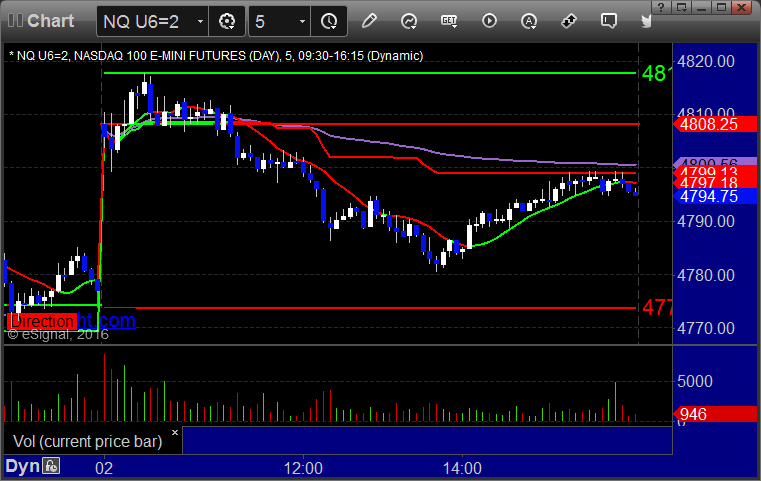Click the window options dropdown icon in title bar
The image size is (761, 481).
(x=681, y=7)
